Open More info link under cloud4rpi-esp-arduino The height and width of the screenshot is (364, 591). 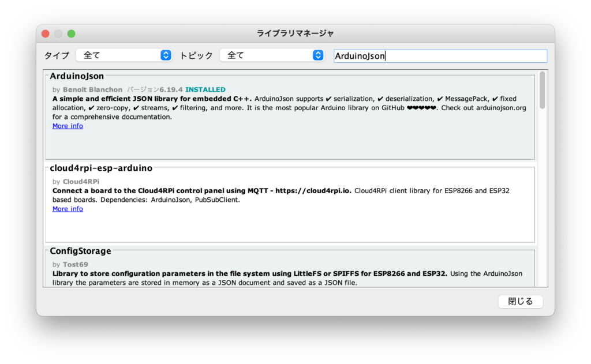coord(68,209)
